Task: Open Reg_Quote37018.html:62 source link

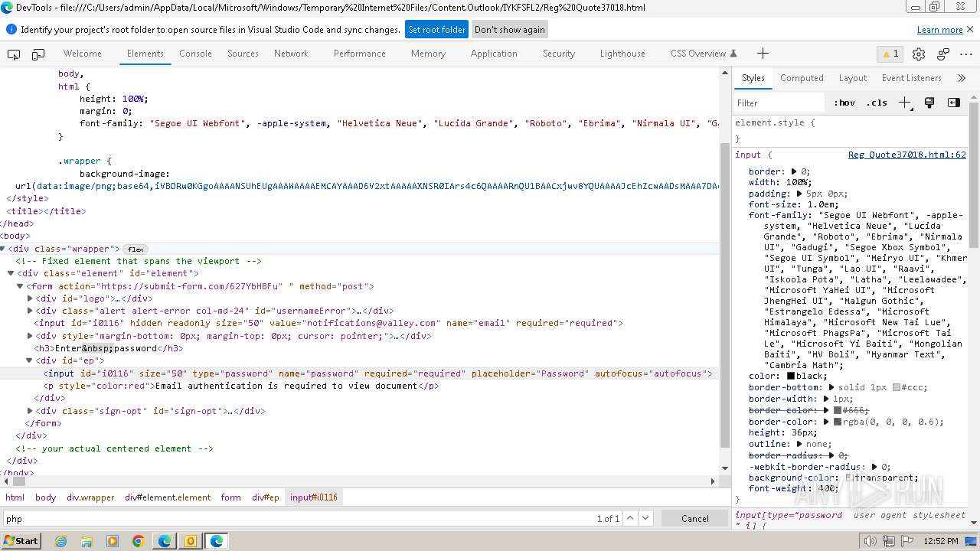Action: click(x=906, y=155)
